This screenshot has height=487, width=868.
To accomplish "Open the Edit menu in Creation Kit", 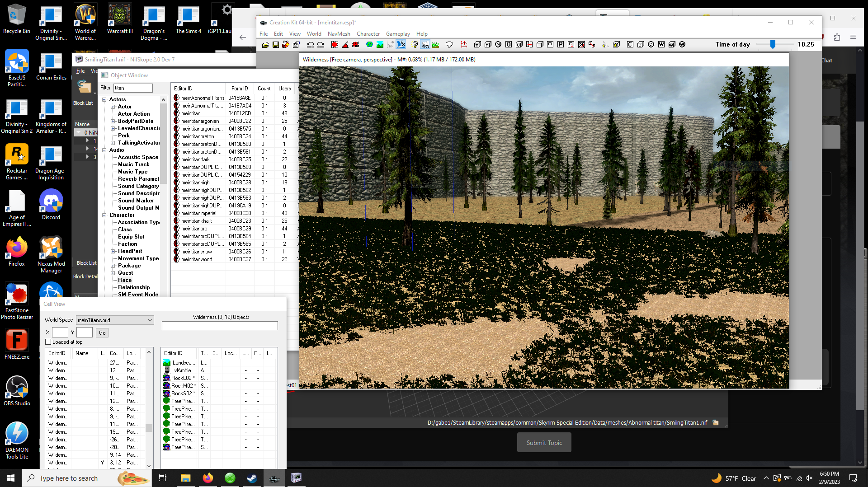I will (278, 34).
